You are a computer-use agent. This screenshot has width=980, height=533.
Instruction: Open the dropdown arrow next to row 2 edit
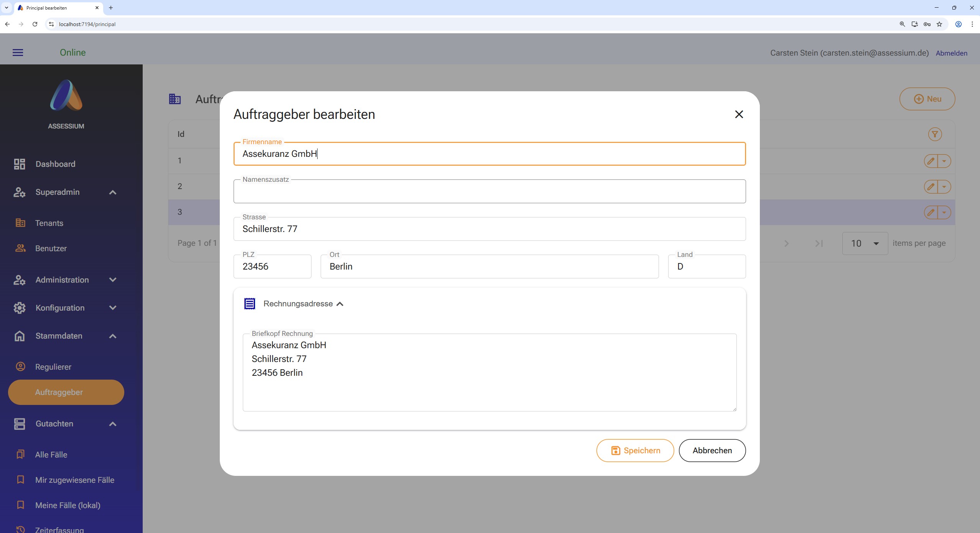pos(944,187)
